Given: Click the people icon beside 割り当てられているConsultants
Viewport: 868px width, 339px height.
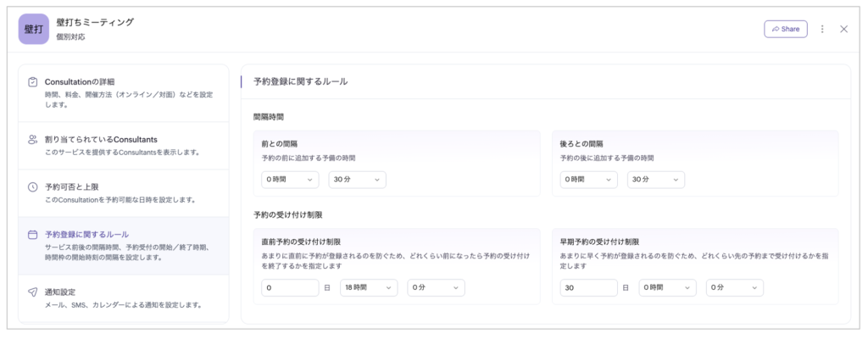Looking at the screenshot, I should [x=32, y=139].
